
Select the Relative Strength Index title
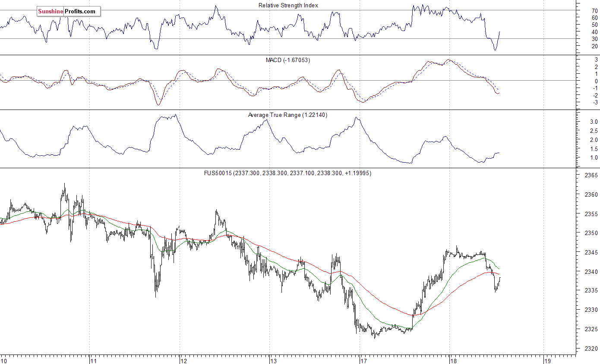coord(288,5)
